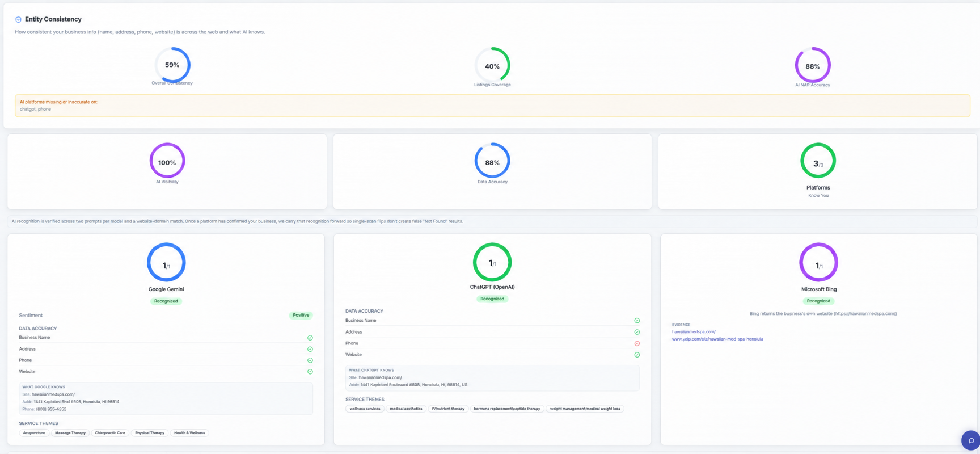980x454 pixels.
Task: Click the Microsoft Bing 1/1 circle
Action: coord(818,262)
